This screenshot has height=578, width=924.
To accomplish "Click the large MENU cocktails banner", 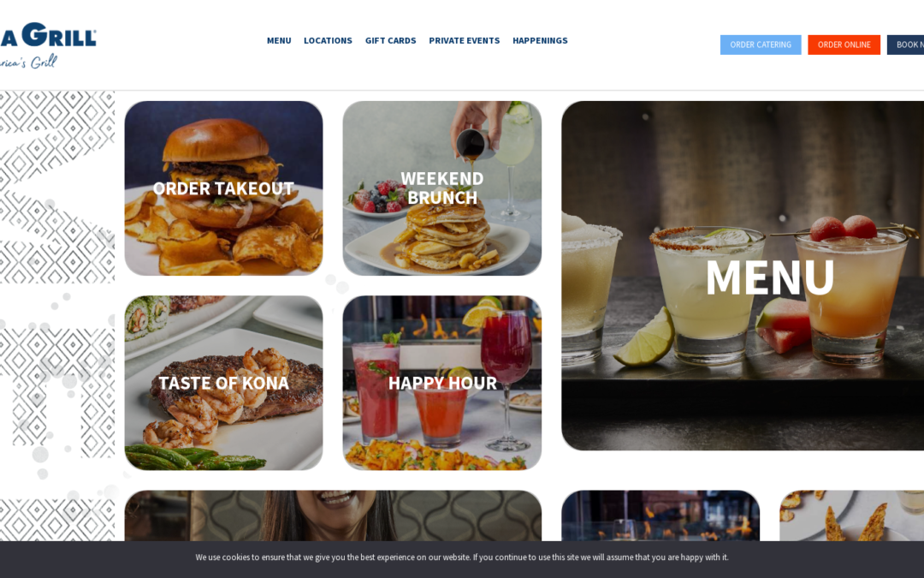I will [x=743, y=276].
